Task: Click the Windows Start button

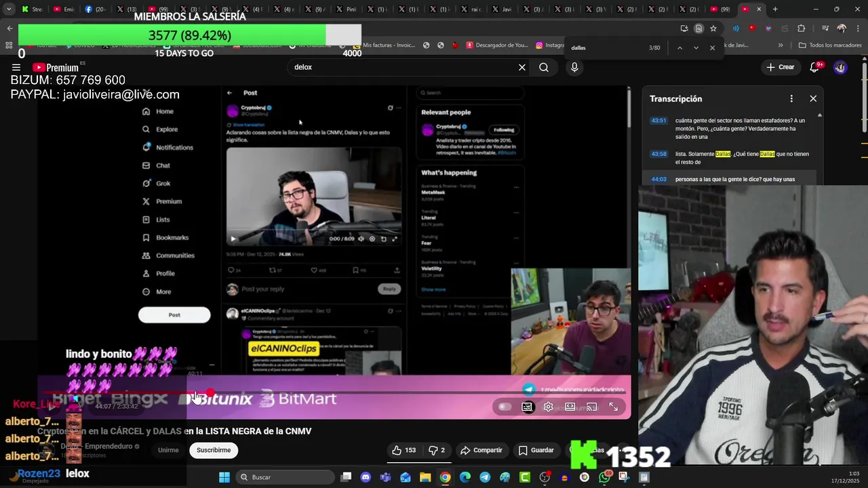Action: 224,477
